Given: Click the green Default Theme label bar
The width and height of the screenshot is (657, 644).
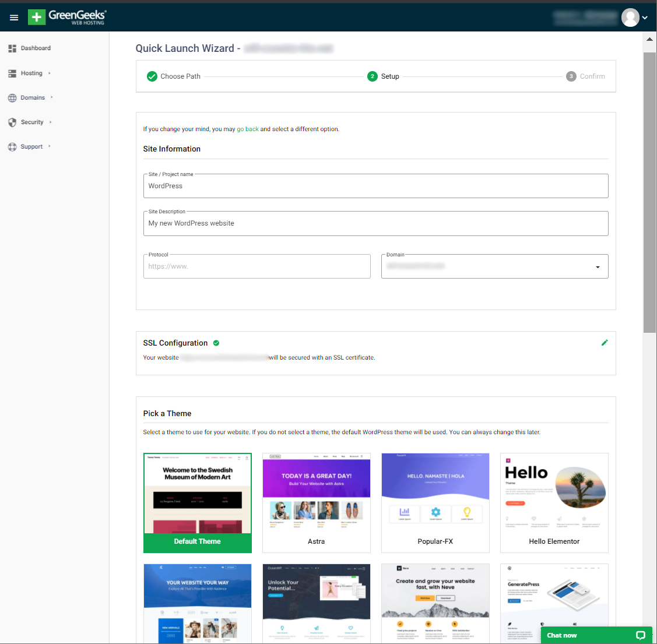Looking at the screenshot, I should coord(198,542).
